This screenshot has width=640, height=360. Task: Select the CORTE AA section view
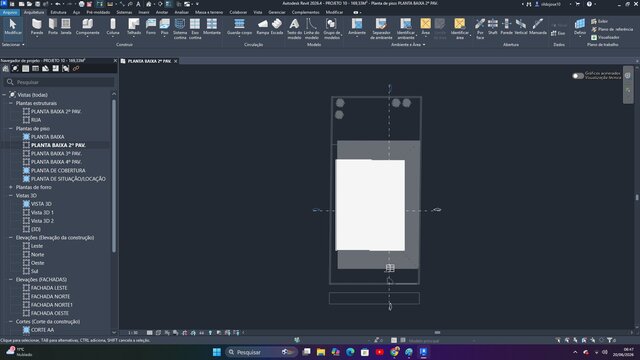pyautogui.click(x=42, y=330)
